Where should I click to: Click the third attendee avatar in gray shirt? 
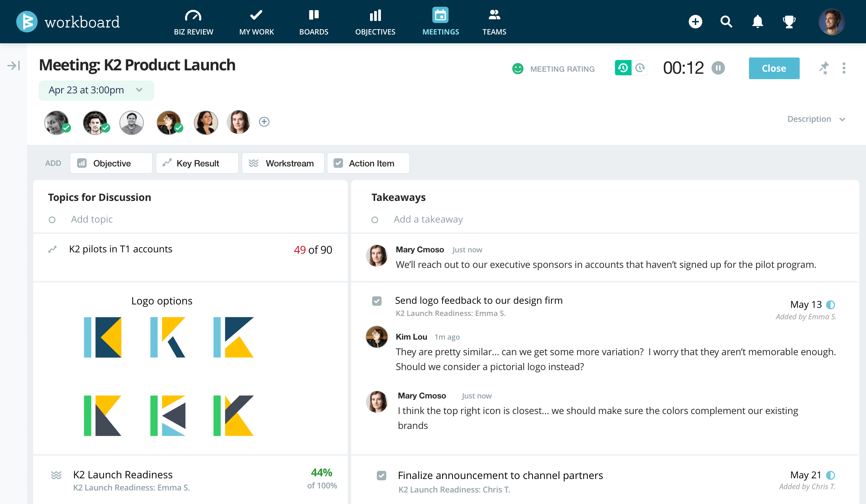(132, 122)
